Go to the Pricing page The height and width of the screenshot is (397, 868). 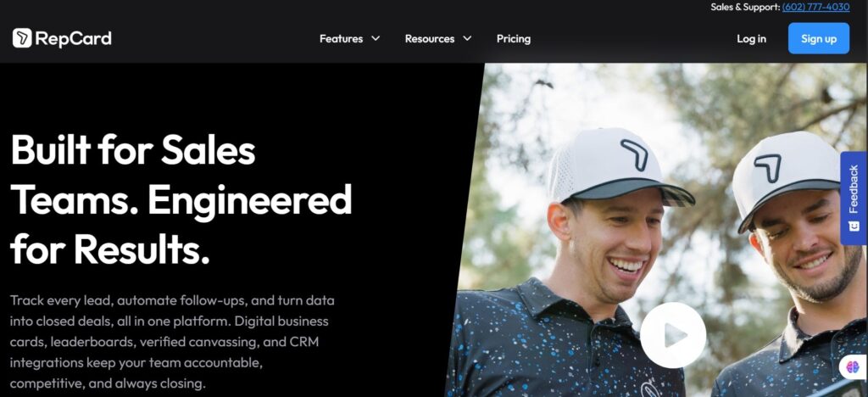coord(513,39)
